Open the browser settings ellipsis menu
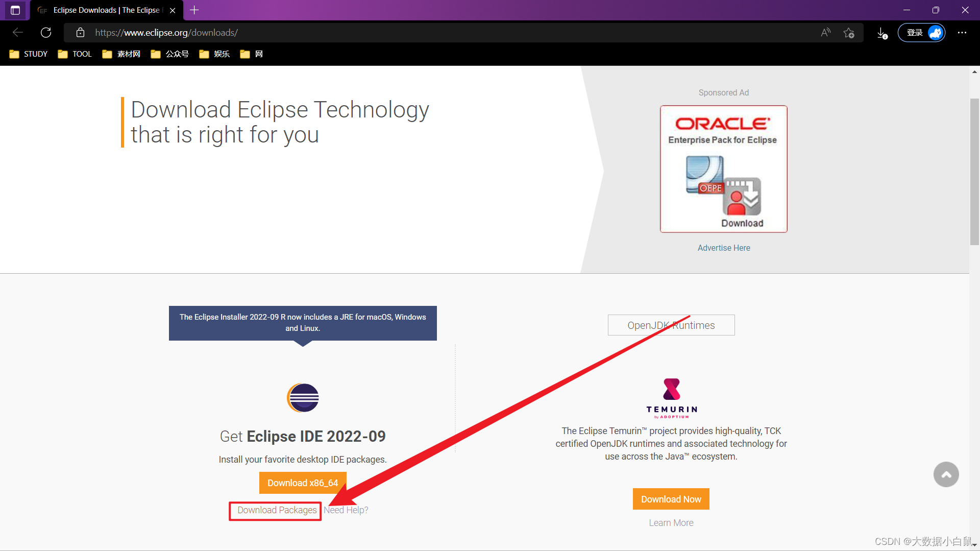This screenshot has width=980, height=551. pos(962,33)
